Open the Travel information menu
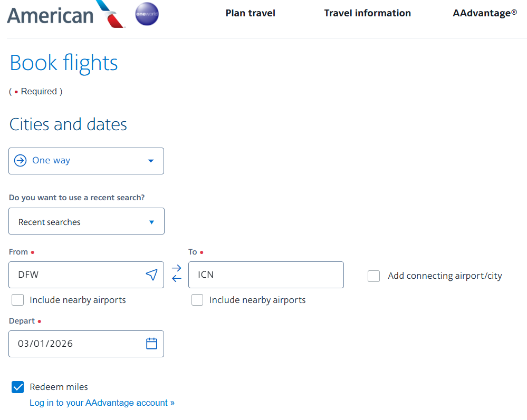Screen dimensions: 527x420 pos(367,13)
